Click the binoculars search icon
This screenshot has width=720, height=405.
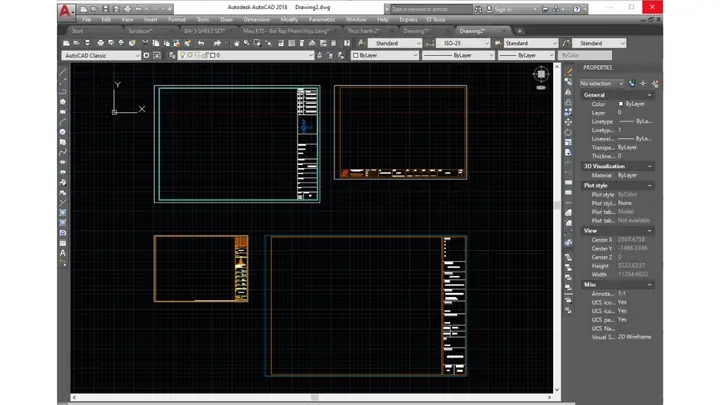point(478,9)
